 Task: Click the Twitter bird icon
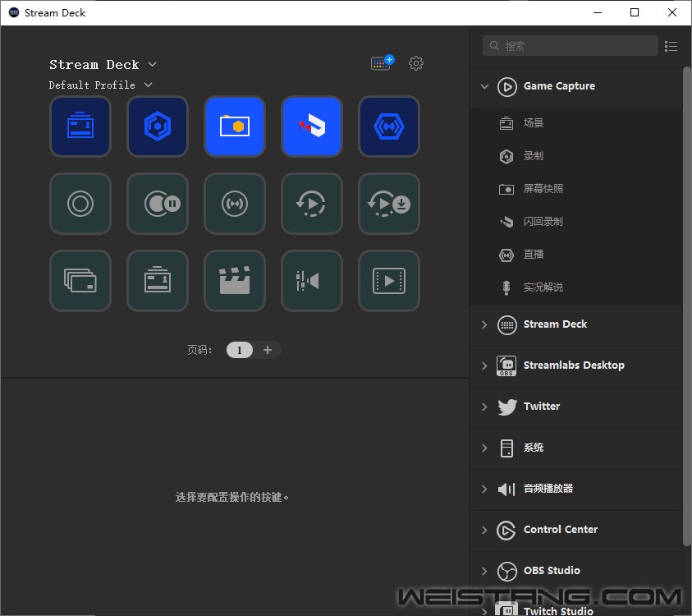(507, 407)
